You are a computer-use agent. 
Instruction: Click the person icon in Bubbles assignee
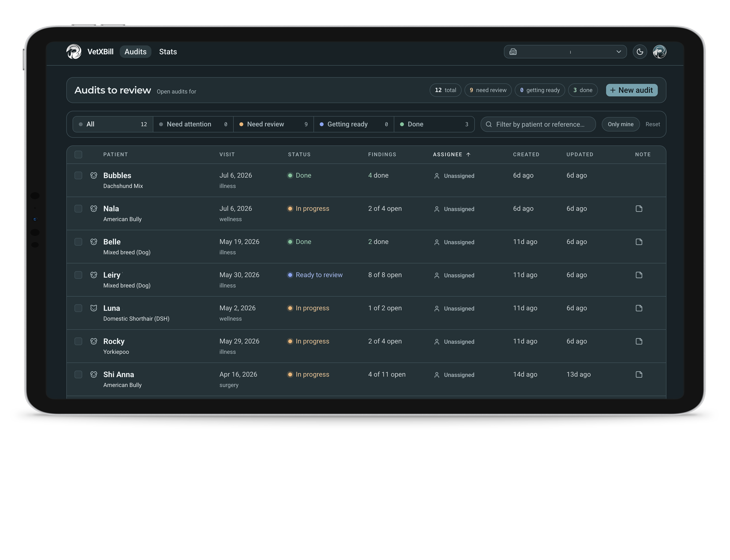point(437,176)
